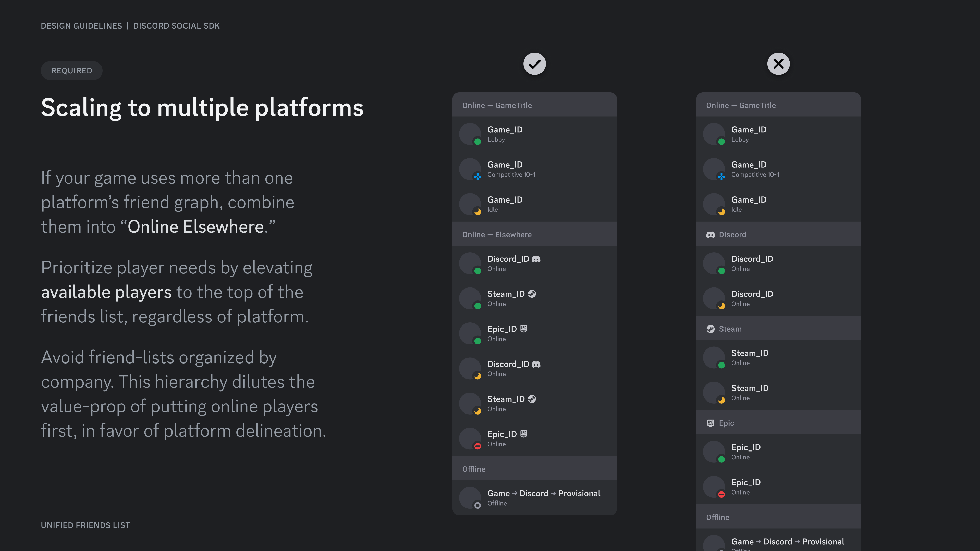Screen dimensions: 980x551
Task: Toggle the green online status dot on Game_ID Lobby
Action: pos(478,142)
